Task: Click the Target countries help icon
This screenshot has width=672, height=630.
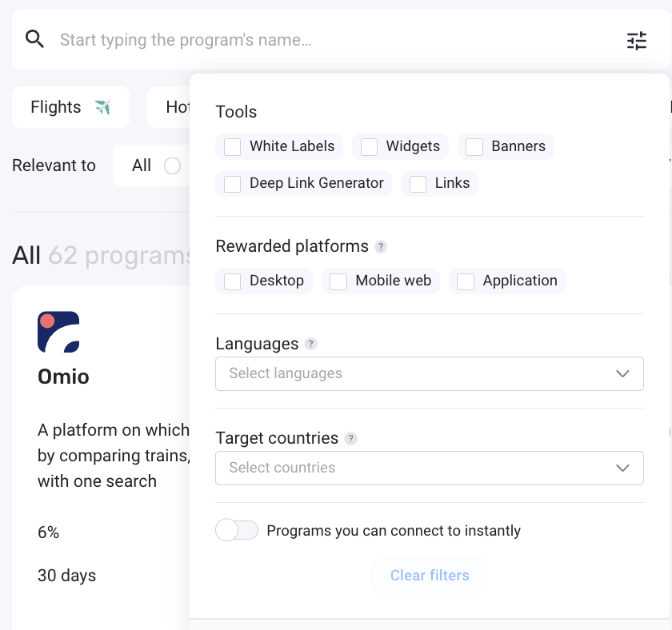Action: point(350,439)
